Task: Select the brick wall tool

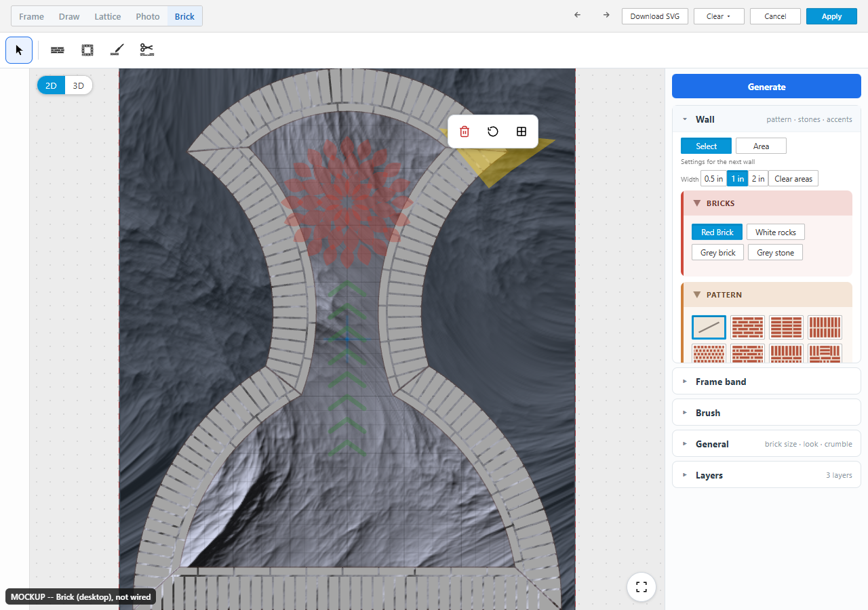Action: [x=58, y=50]
